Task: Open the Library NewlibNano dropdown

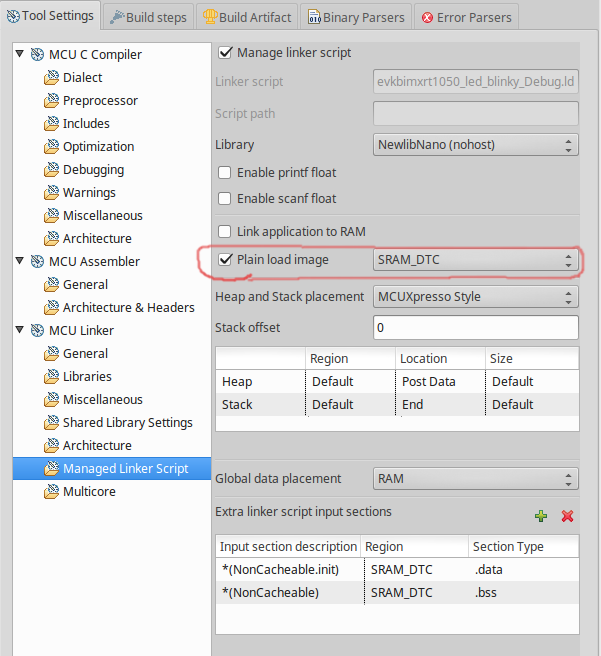Action: pos(476,145)
